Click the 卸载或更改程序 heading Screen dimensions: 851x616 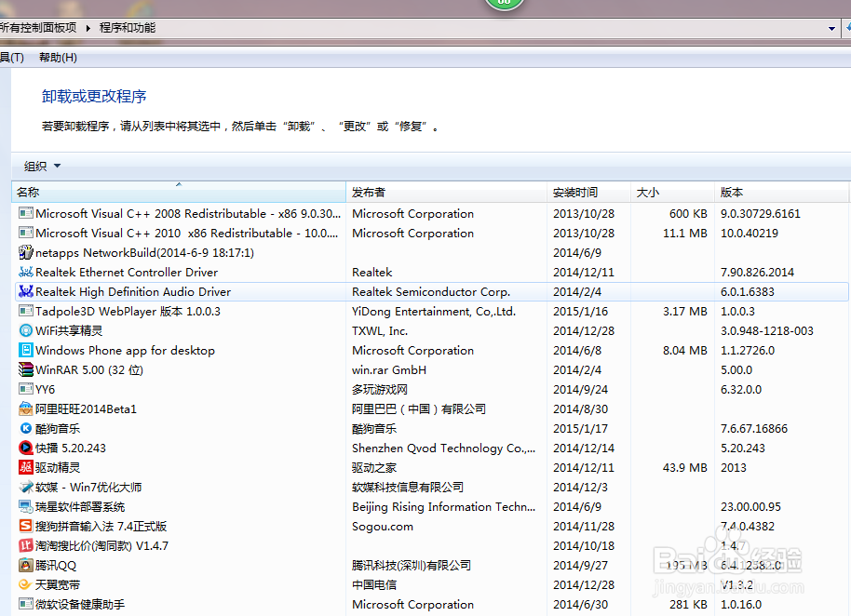(x=94, y=97)
